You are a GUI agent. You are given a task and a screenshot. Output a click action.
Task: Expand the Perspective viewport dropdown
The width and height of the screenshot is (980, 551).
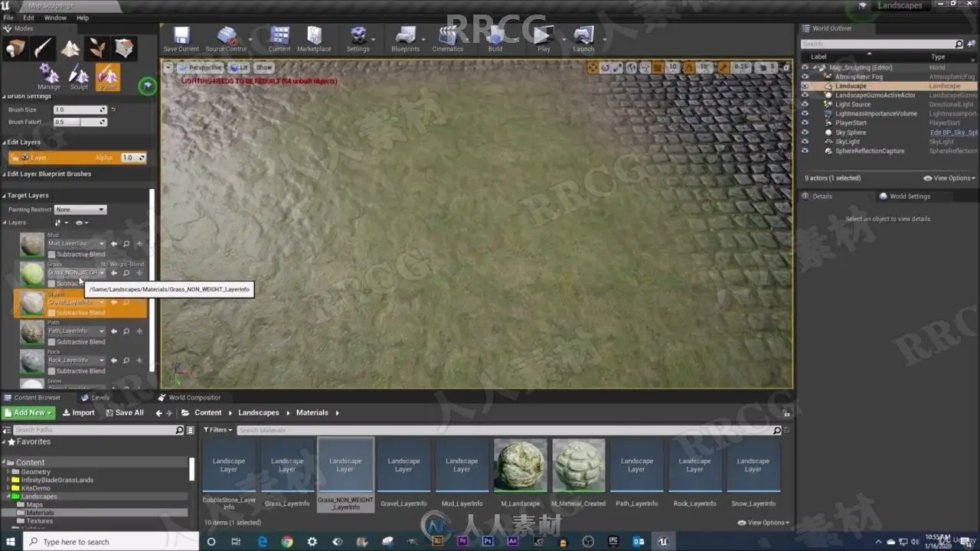tap(200, 67)
